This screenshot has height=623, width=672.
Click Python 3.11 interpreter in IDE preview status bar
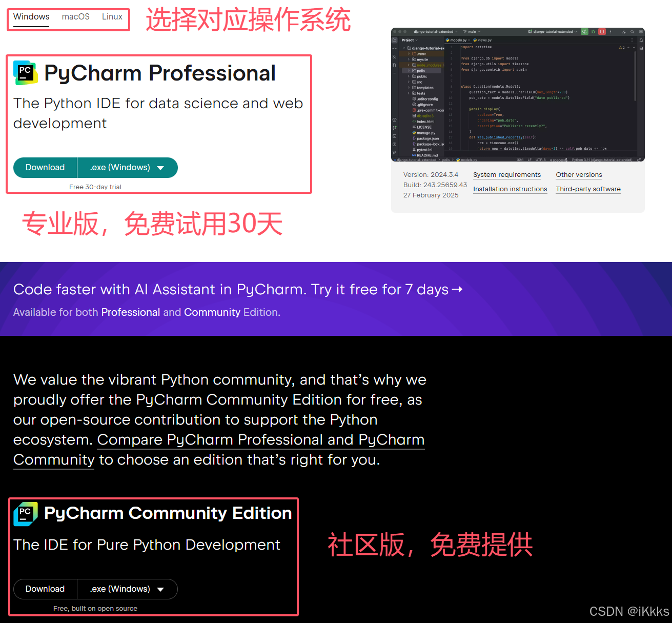602,160
